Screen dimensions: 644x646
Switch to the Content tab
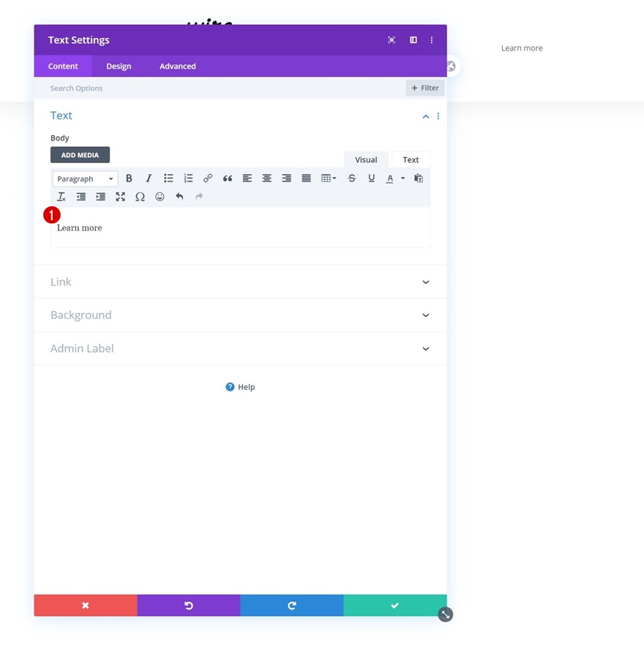point(63,67)
